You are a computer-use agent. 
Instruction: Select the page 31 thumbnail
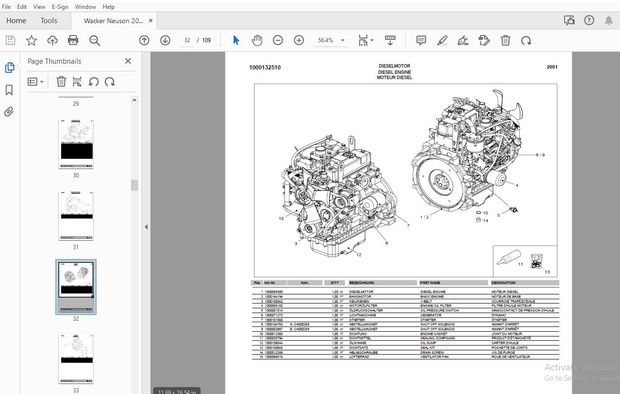tap(76, 216)
